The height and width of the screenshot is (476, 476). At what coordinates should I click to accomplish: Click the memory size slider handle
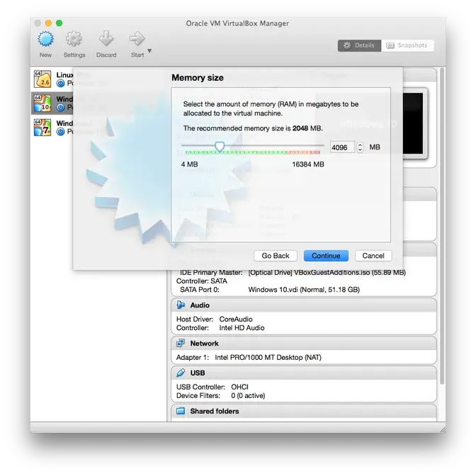pyautogui.click(x=220, y=147)
